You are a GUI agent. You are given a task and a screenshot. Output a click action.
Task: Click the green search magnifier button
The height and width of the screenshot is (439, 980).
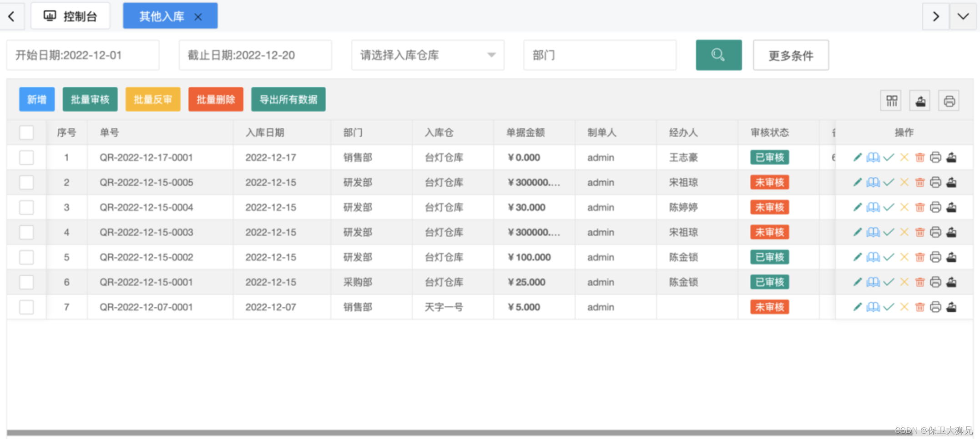(718, 55)
